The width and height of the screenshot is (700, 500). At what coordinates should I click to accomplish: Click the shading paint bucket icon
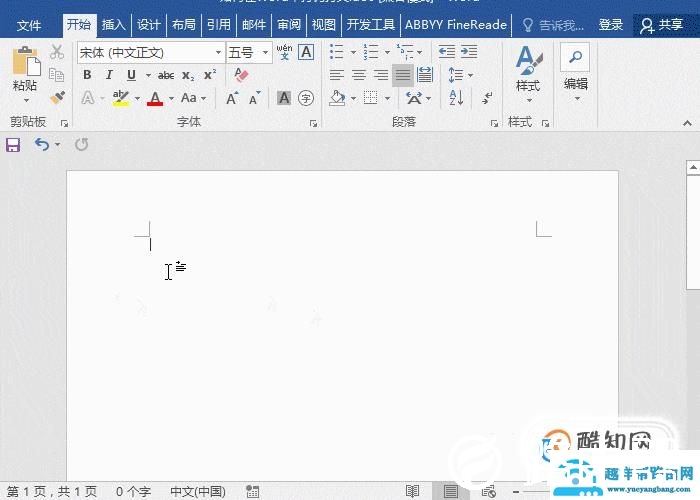337,98
